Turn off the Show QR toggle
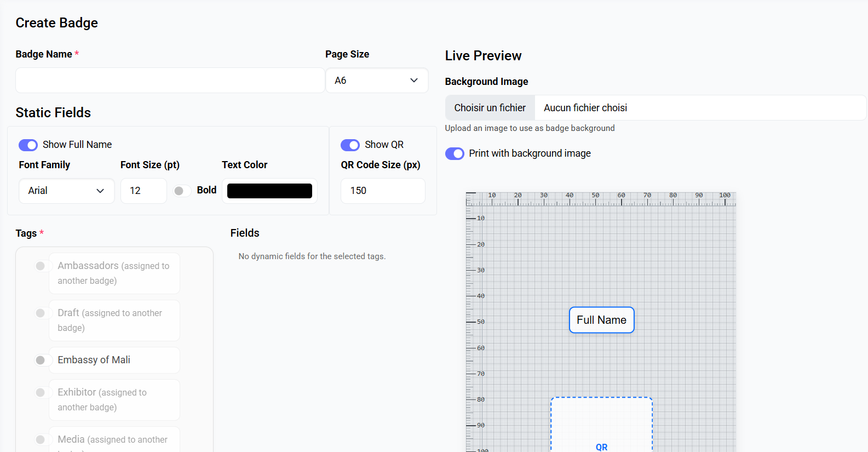Image resolution: width=868 pixels, height=452 pixels. click(350, 145)
